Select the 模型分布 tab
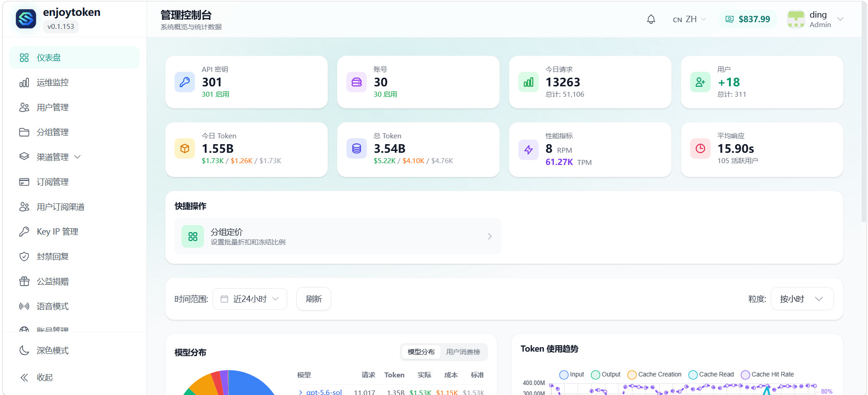Viewport: 868px width, 395px height. tap(421, 352)
